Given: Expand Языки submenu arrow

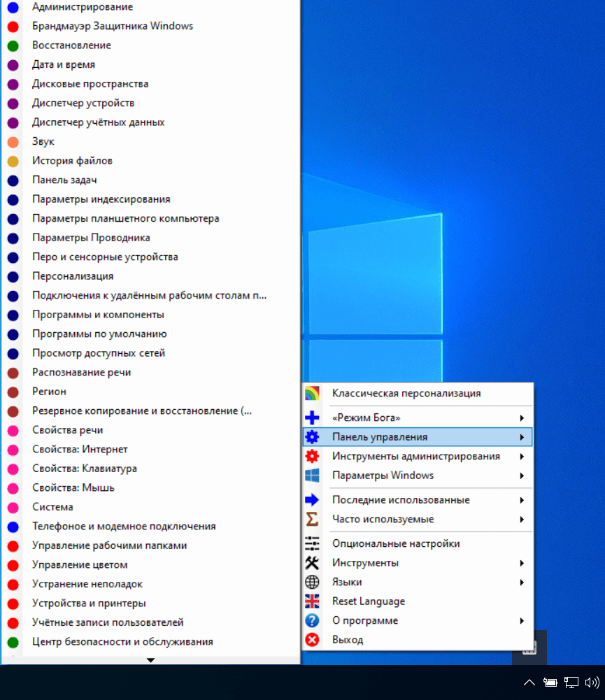Looking at the screenshot, I should tap(522, 582).
